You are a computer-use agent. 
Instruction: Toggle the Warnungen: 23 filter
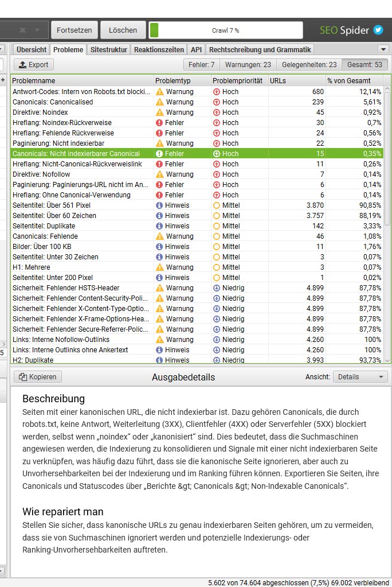point(248,65)
